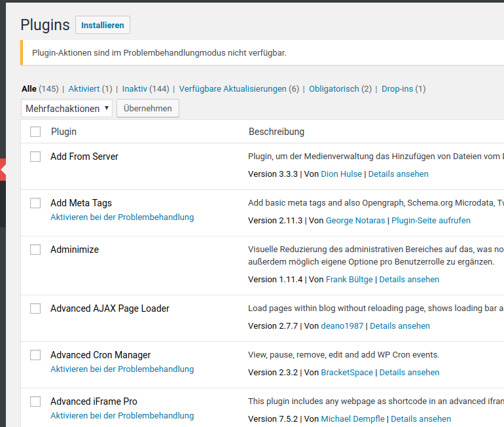View the Drop-ins list
This screenshot has height=427, width=504.
click(x=397, y=89)
